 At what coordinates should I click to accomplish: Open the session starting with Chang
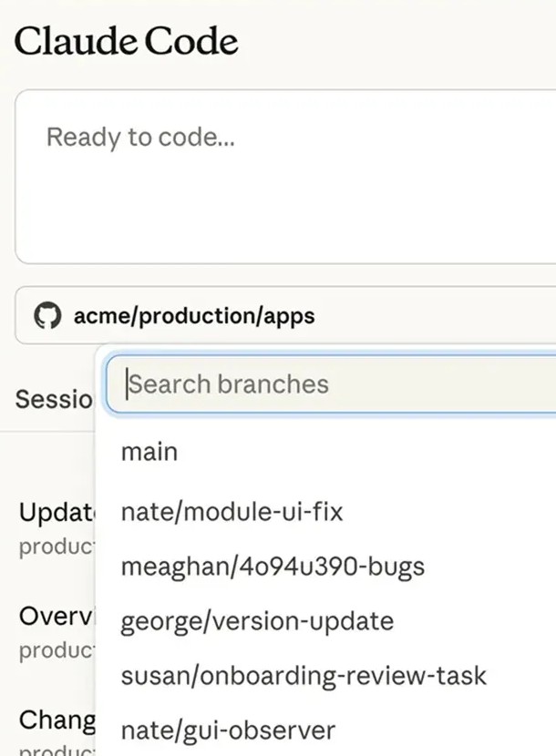(57, 733)
